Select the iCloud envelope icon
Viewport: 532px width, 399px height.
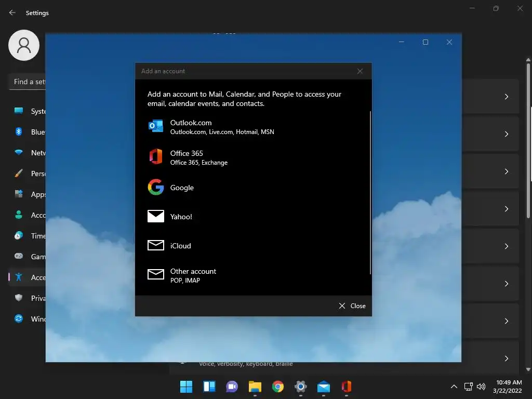(x=156, y=245)
